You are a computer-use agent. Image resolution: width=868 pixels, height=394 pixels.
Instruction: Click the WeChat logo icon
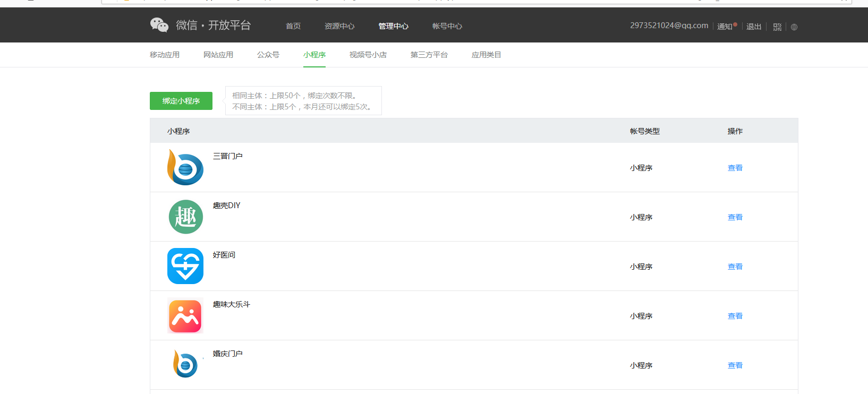(x=159, y=25)
